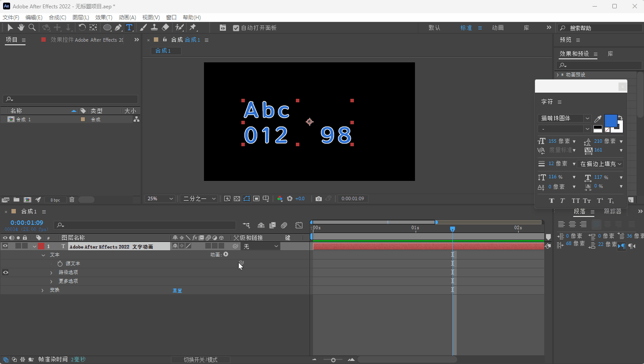This screenshot has width=644, height=364.
Task: Click the 切换开关/模式 button
Action: pyautogui.click(x=200, y=360)
